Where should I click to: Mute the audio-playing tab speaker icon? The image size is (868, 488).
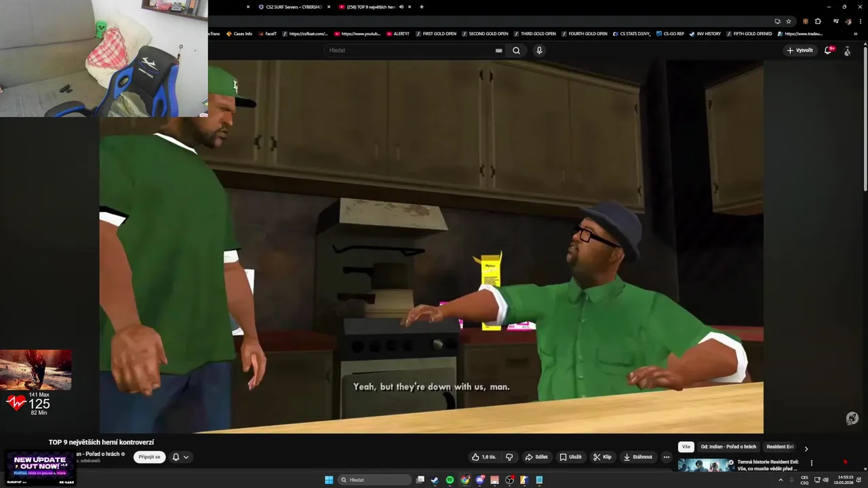point(401,7)
